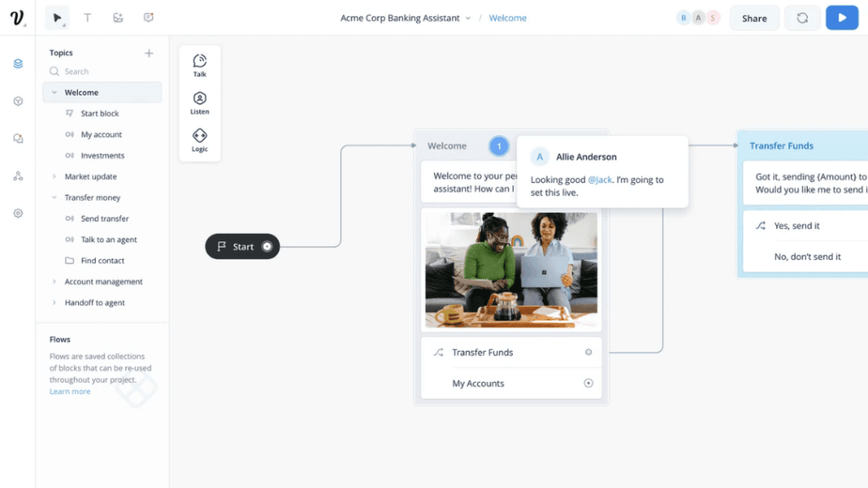Expand the Account management topic
Viewport: 868px width, 488px height.
coord(54,281)
